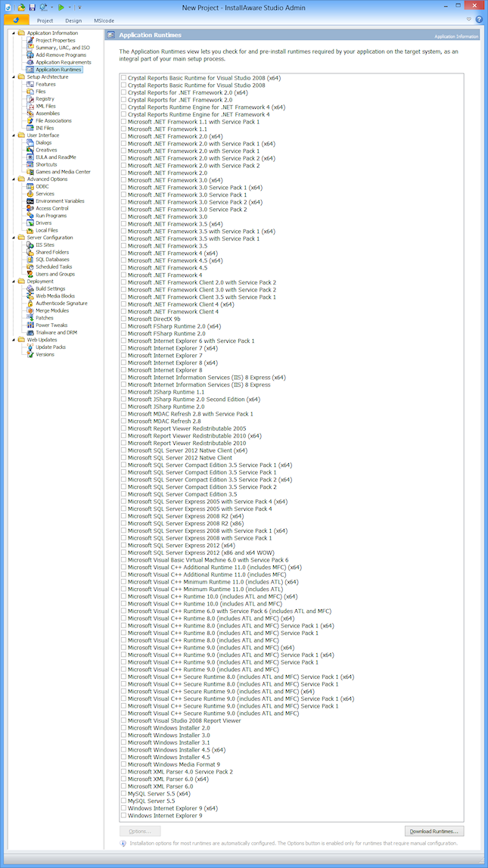Viewport: 488px width, 868px height.
Task: Check Microsoft Windows Media Format 9
Action: pyautogui.click(x=124, y=764)
